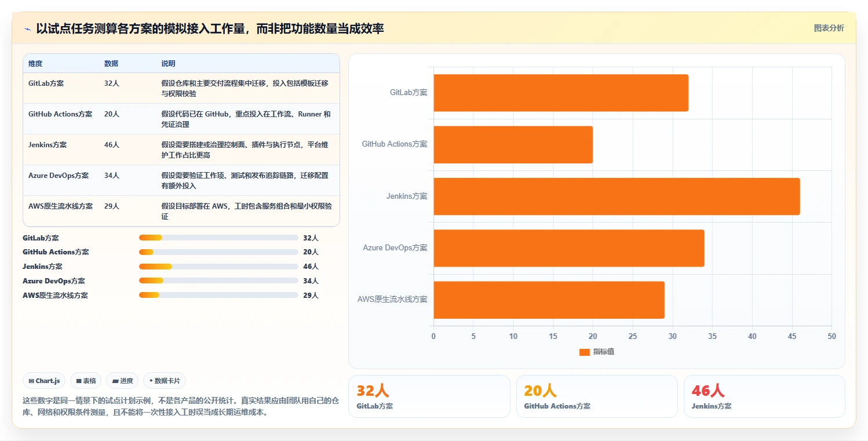Click the 数据卡片 tag chip

point(165,381)
